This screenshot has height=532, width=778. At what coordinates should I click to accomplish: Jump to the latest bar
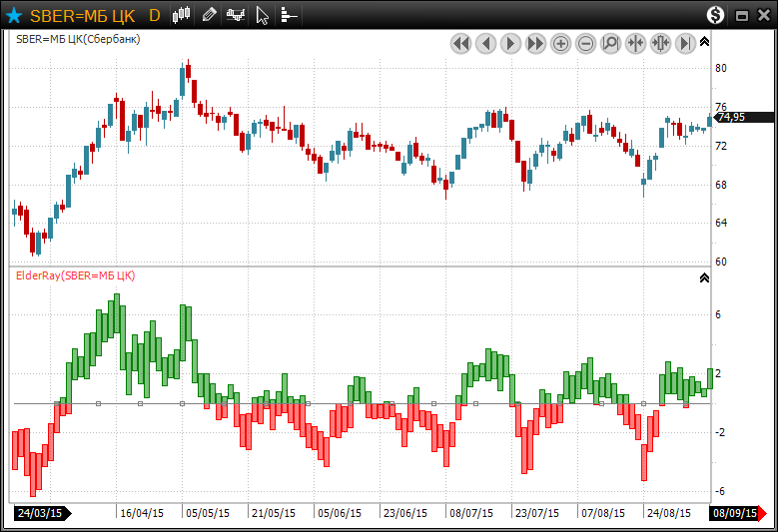pos(685,43)
